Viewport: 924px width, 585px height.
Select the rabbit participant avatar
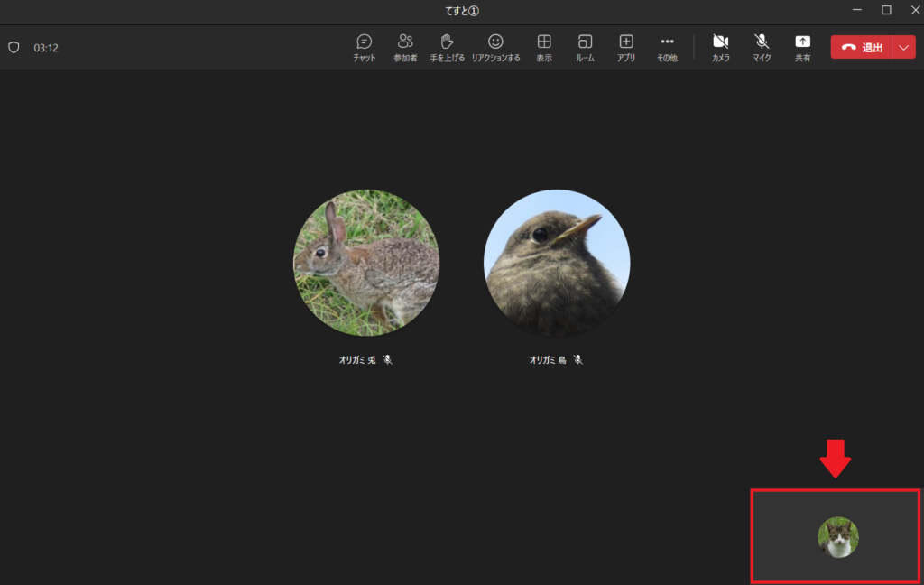point(366,263)
